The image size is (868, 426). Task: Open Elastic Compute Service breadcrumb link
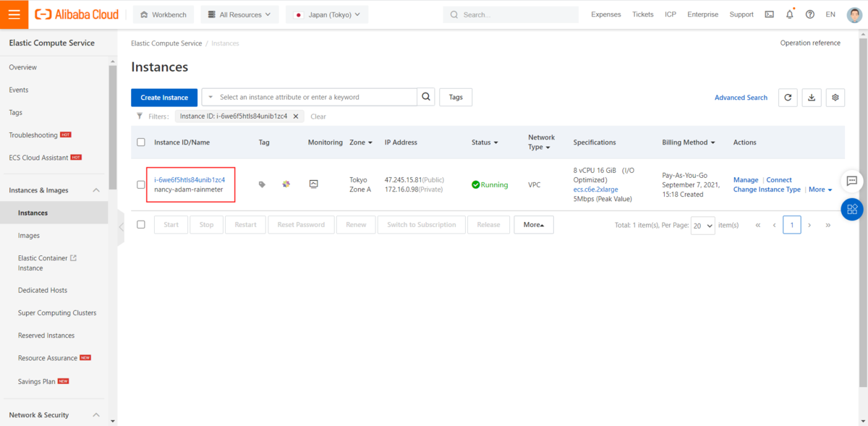point(166,43)
